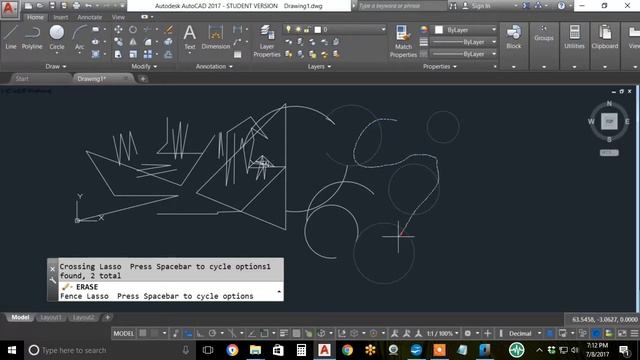Select the Arc tool
The width and height of the screenshot is (640, 360).
(x=79, y=37)
